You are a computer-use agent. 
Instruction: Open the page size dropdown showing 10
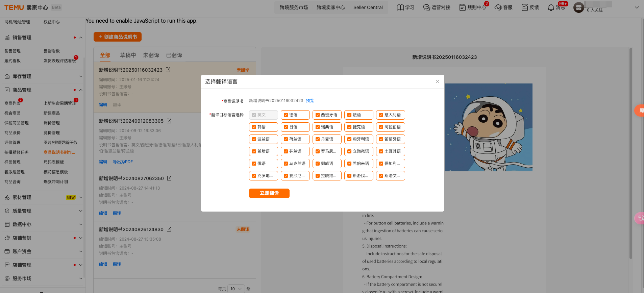[x=236, y=289]
